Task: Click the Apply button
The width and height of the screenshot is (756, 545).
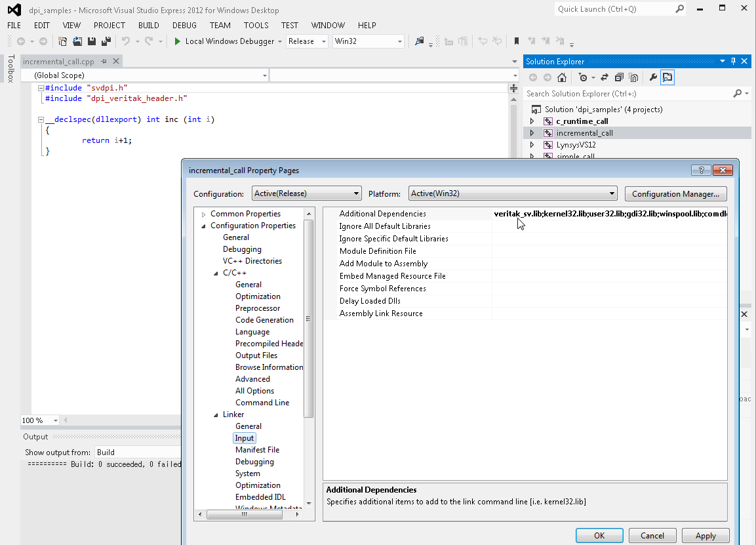Action: 706,536
